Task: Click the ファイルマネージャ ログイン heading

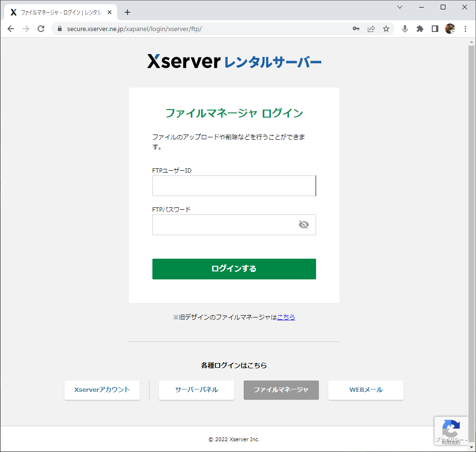Action: click(x=234, y=113)
